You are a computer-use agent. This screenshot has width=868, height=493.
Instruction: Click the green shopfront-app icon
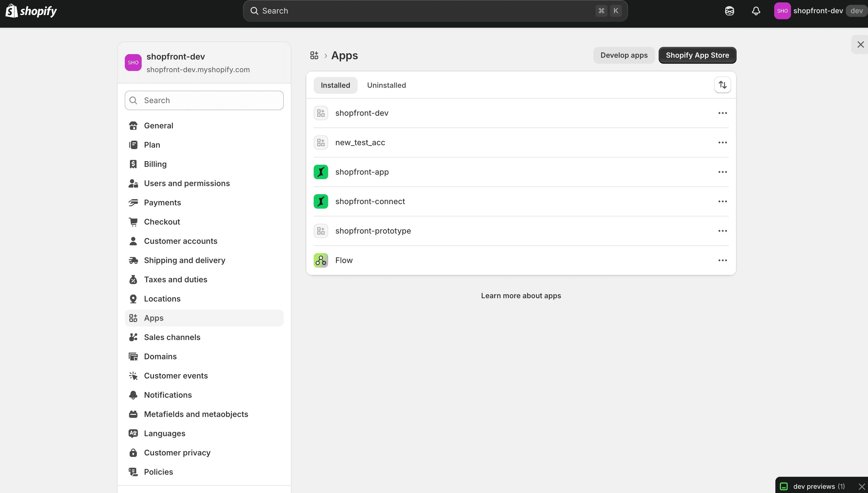point(321,172)
